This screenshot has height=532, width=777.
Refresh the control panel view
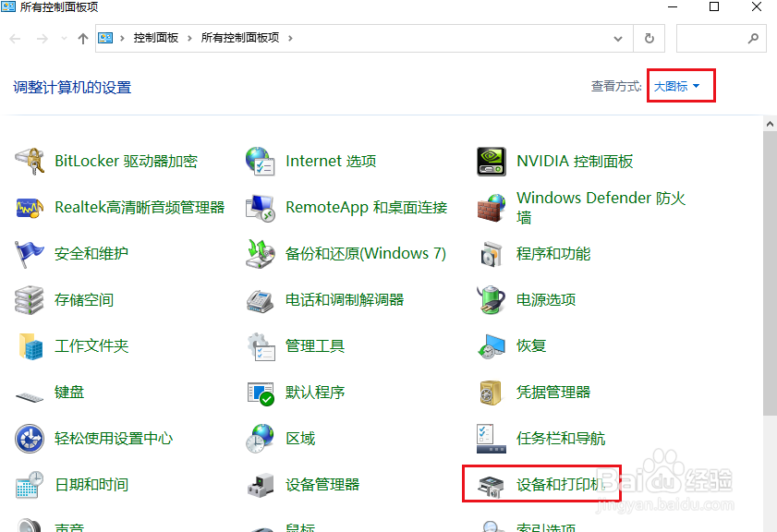(x=650, y=38)
